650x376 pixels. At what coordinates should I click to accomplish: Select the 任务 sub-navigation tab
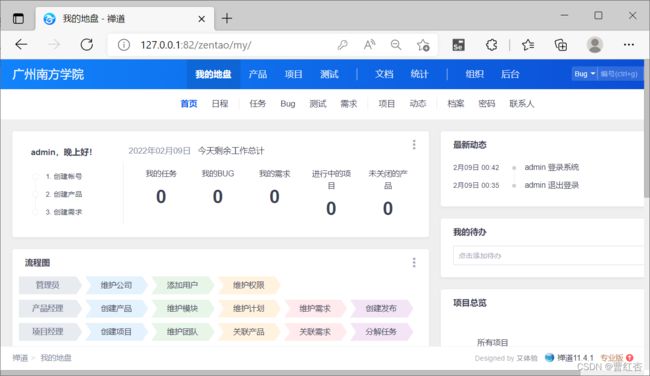click(x=257, y=104)
